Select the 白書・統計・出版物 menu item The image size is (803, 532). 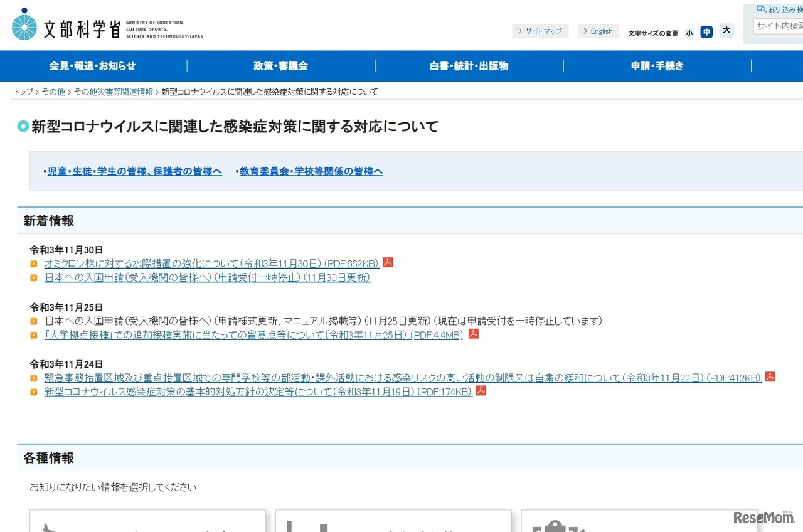coord(469,66)
